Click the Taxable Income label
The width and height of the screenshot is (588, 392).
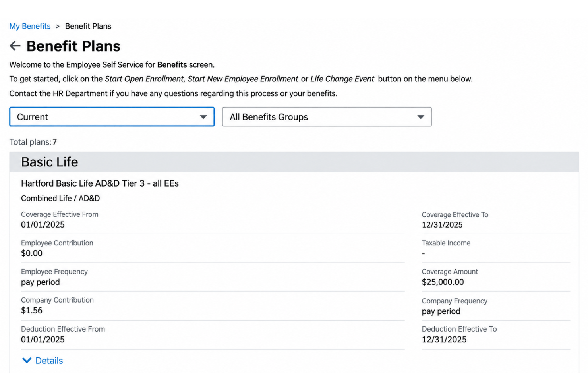pos(446,243)
